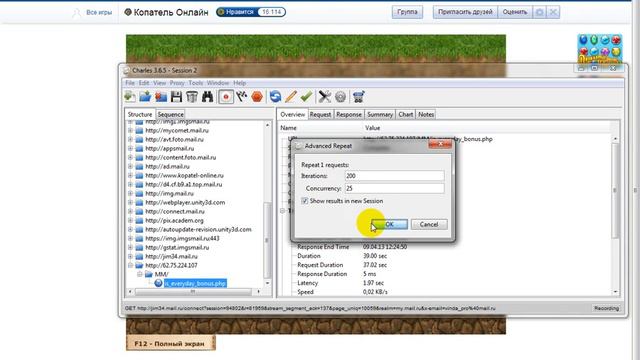Toggle the Record button in the toolbar

click(226, 97)
